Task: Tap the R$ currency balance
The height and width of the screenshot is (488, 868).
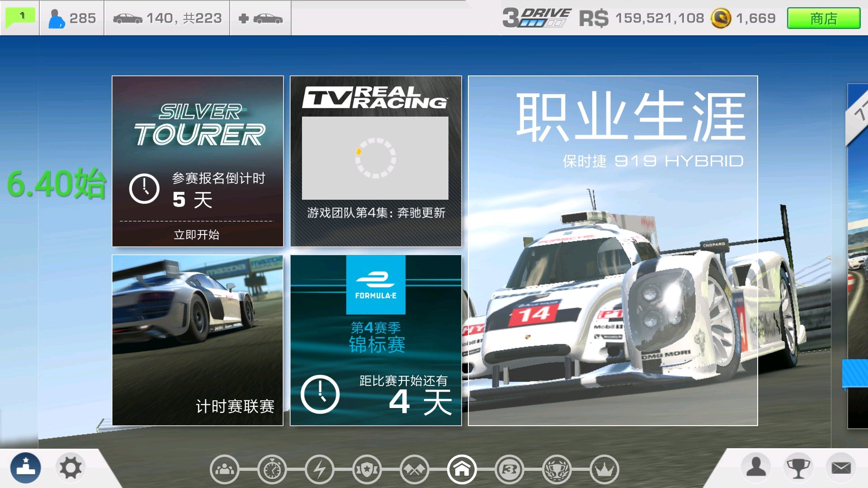Action: click(x=642, y=18)
